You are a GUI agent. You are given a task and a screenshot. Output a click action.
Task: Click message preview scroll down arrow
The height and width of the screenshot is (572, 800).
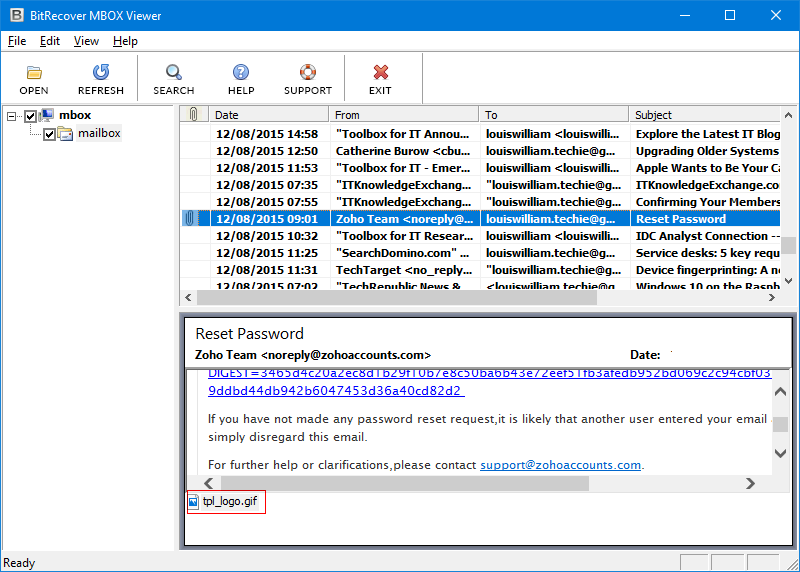pos(780,453)
